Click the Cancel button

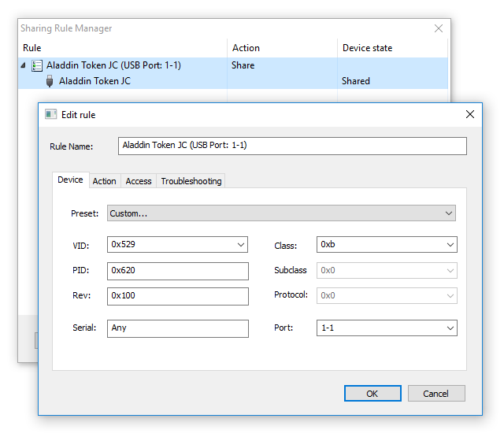[436, 394]
